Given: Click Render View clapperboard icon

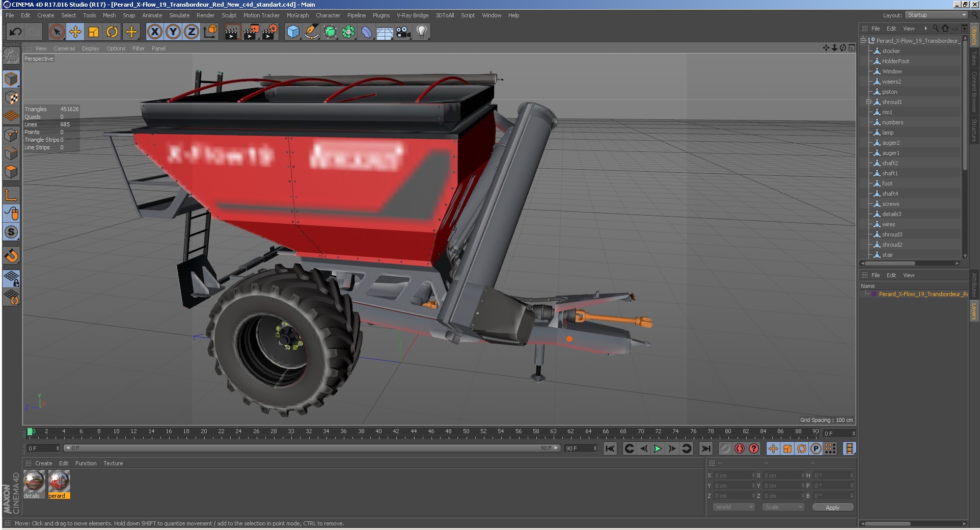Looking at the screenshot, I should 232,32.
